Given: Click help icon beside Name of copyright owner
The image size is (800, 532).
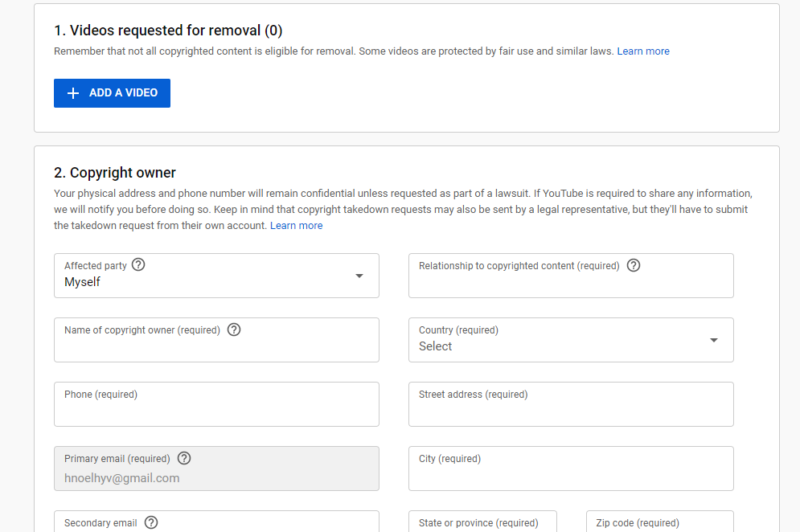Looking at the screenshot, I should tap(234, 329).
